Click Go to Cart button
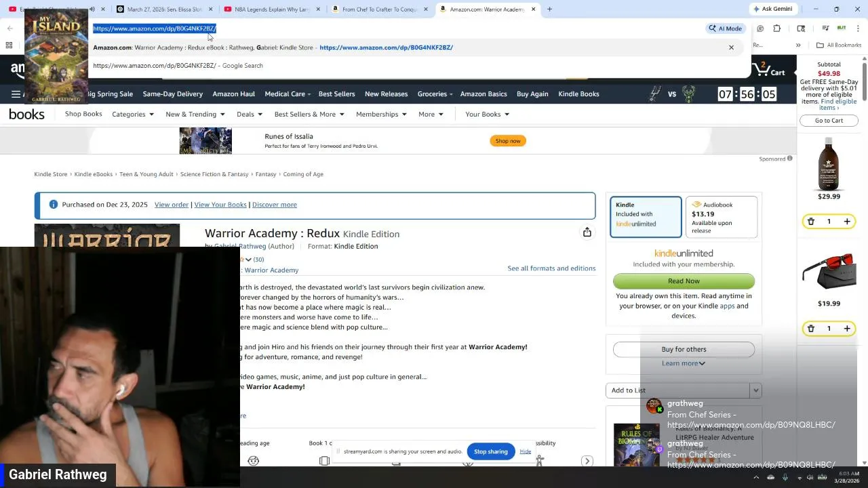The image size is (868, 488). coord(829,121)
